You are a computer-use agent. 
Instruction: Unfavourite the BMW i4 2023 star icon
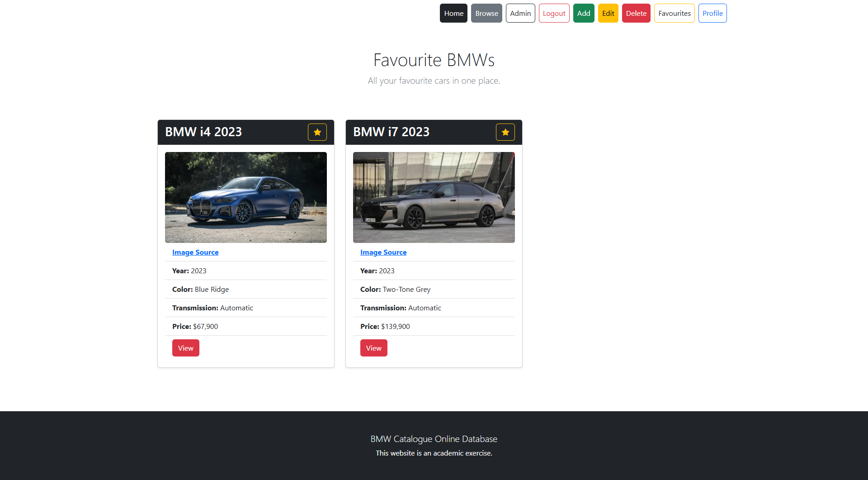(317, 132)
